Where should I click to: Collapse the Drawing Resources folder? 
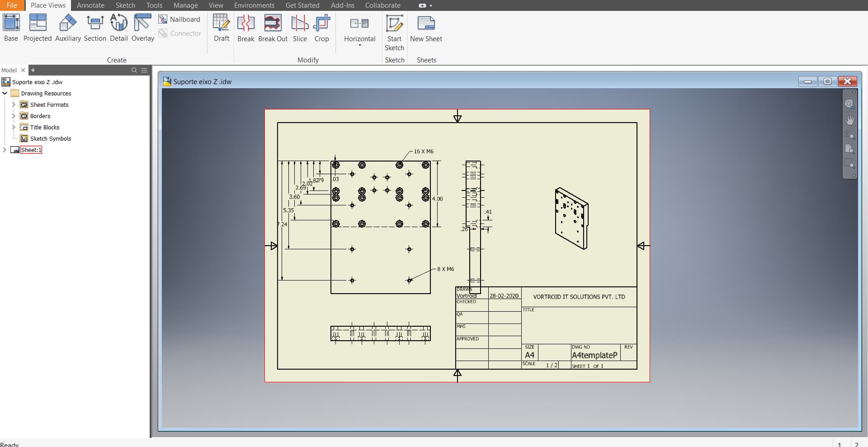[5, 93]
